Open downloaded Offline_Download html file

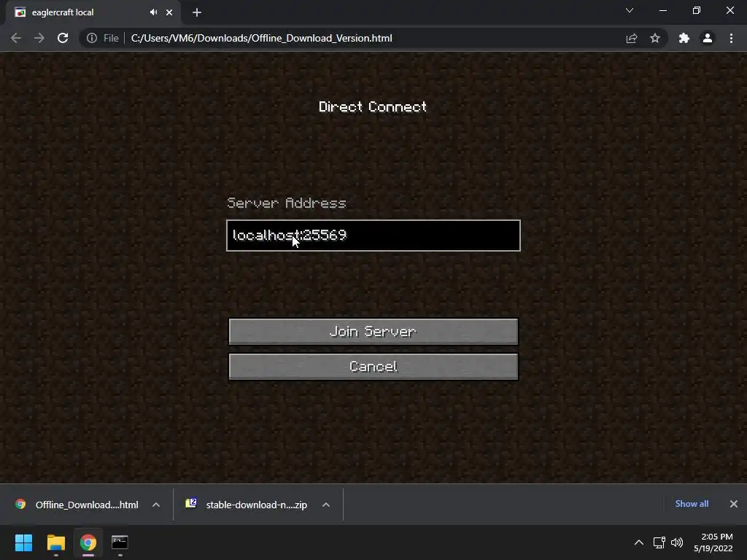pyautogui.click(x=77, y=505)
